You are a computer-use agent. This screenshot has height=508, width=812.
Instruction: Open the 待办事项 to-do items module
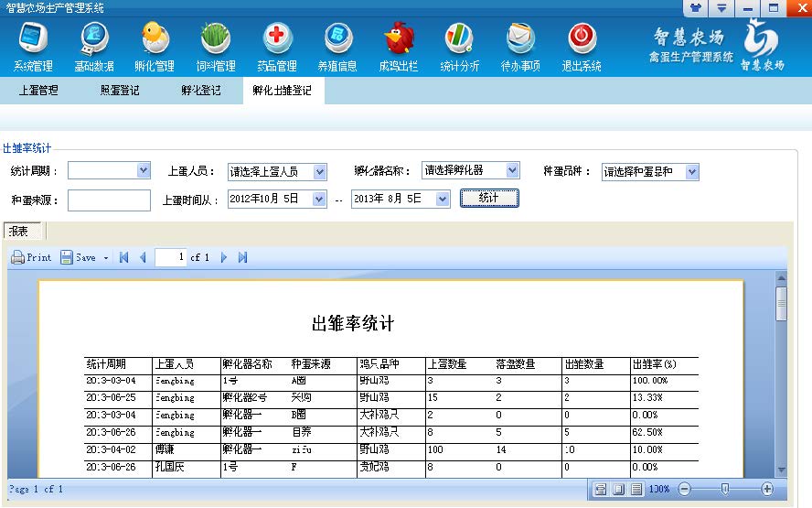tap(520, 46)
